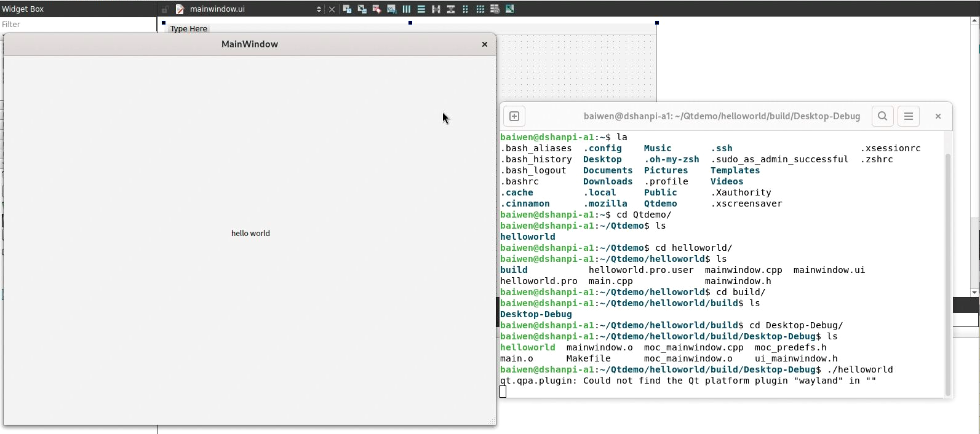Click the terminal search button
The width and height of the screenshot is (980, 434).
[882, 116]
